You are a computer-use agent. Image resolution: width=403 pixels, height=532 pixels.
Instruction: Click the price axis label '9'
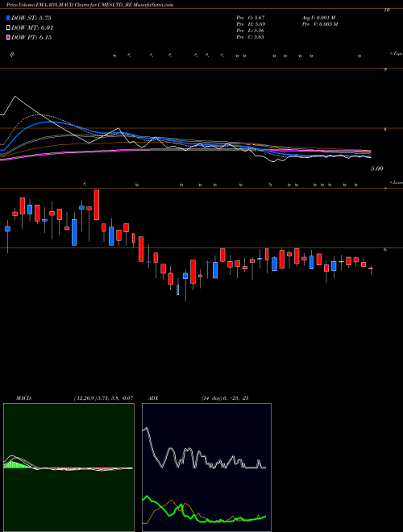(x=385, y=69)
